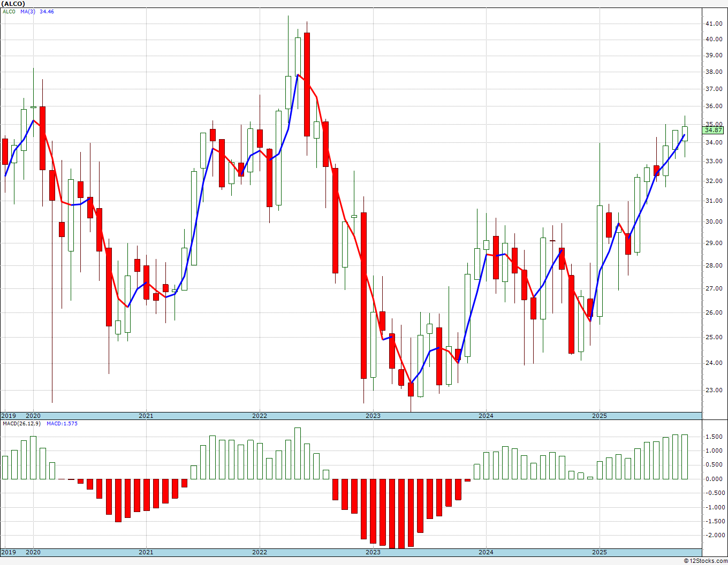
Task: Click the ALCO legend text beside MA(3)
Action: pyautogui.click(x=9, y=11)
